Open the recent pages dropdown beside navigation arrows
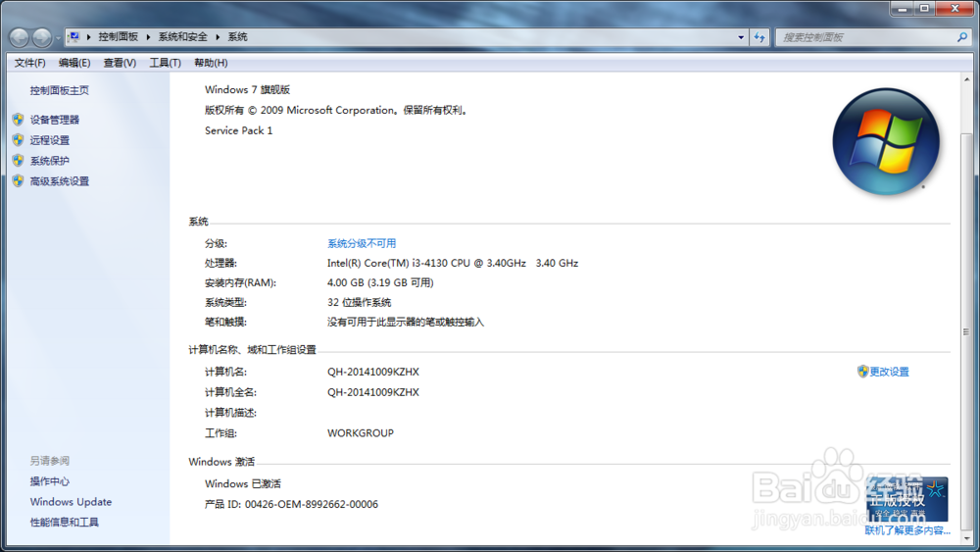This screenshot has width=980, height=552. 58,38
